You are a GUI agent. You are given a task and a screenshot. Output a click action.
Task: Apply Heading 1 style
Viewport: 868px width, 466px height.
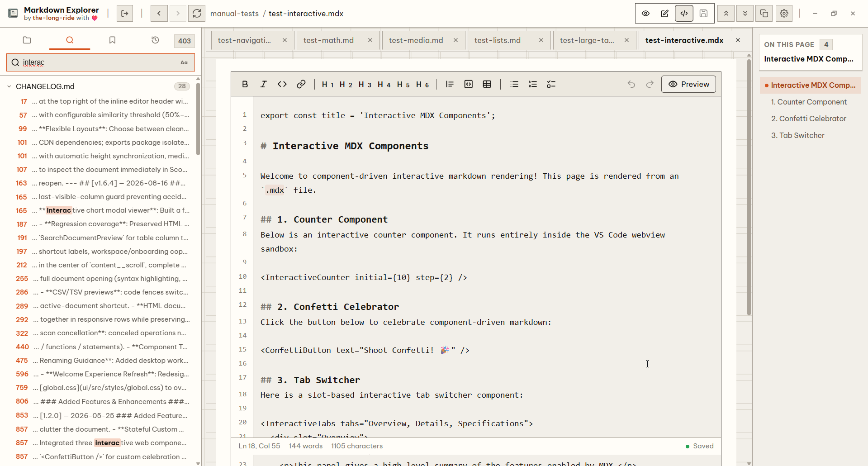click(327, 84)
